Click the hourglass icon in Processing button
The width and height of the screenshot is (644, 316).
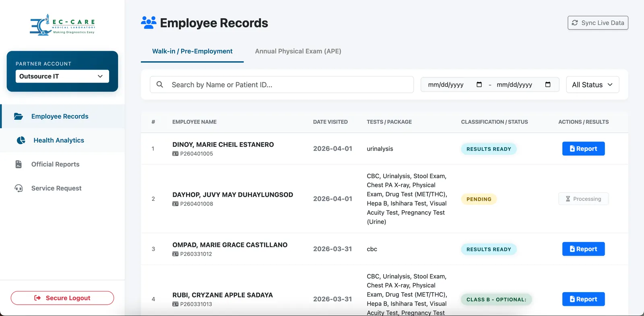pos(568,199)
